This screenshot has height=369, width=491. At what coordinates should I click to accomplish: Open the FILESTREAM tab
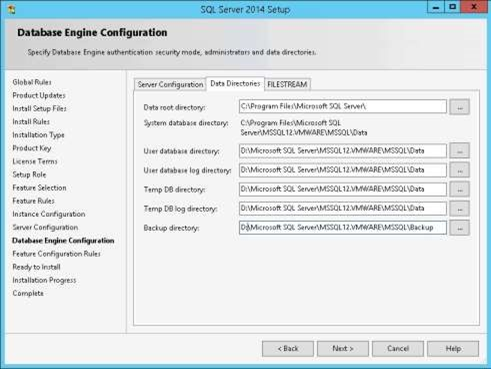click(x=287, y=85)
